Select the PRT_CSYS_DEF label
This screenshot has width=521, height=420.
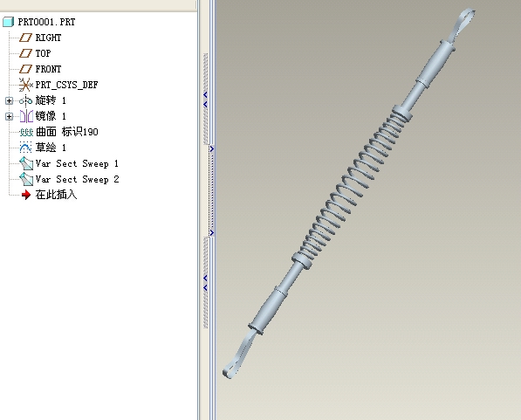tap(67, 85)
